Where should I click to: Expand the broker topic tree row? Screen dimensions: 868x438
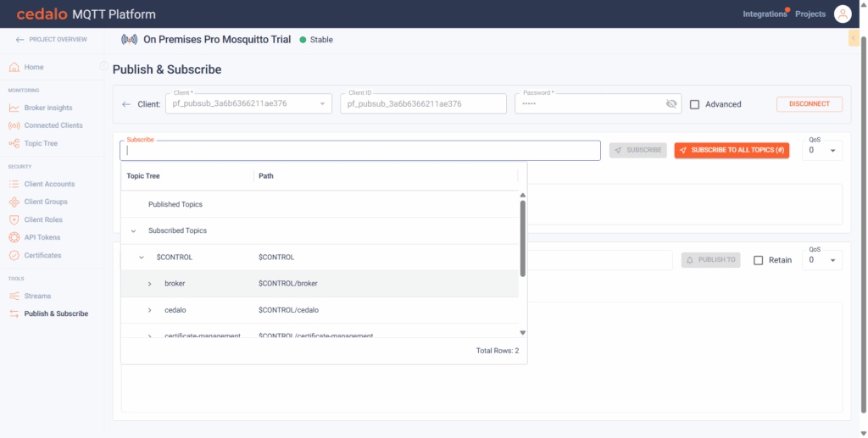150,284
